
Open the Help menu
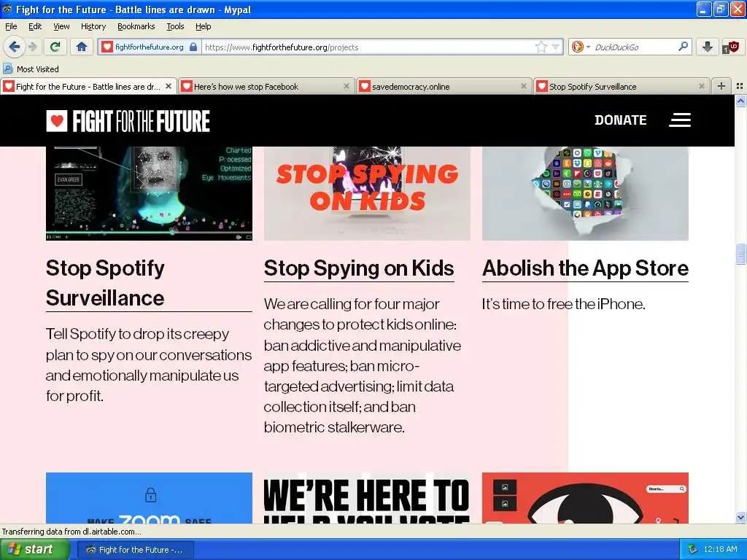click(204, 26)
